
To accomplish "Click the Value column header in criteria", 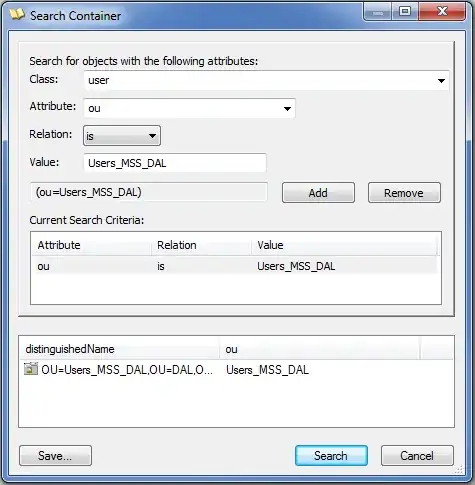I will (x=345, y=245).
